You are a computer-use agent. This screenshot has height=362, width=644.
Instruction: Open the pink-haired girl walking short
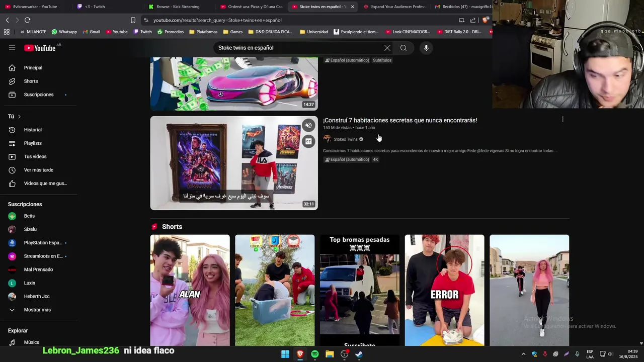(529, 290)
